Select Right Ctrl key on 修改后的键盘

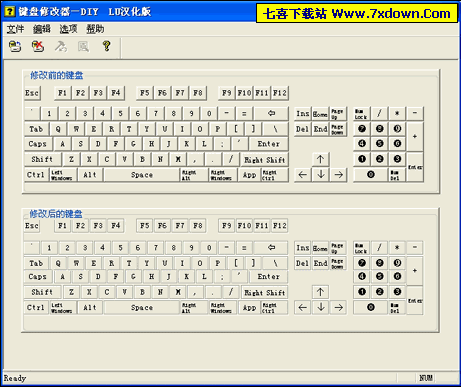tap(274, 307)
